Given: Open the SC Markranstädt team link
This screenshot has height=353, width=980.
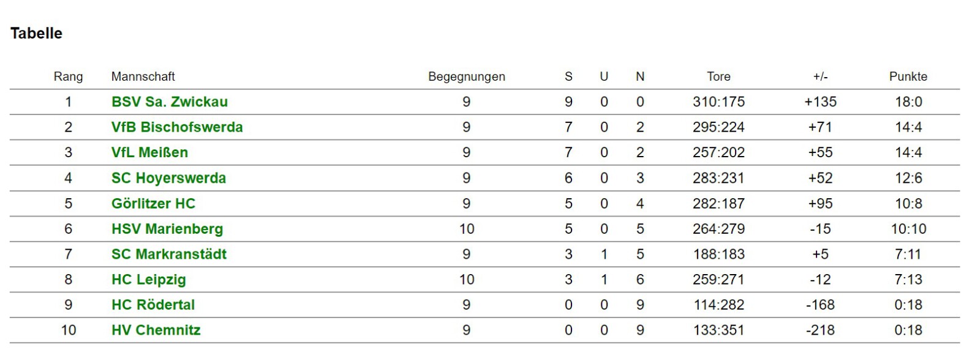Looking at the screenshot, I should click(x=169, y=254).
